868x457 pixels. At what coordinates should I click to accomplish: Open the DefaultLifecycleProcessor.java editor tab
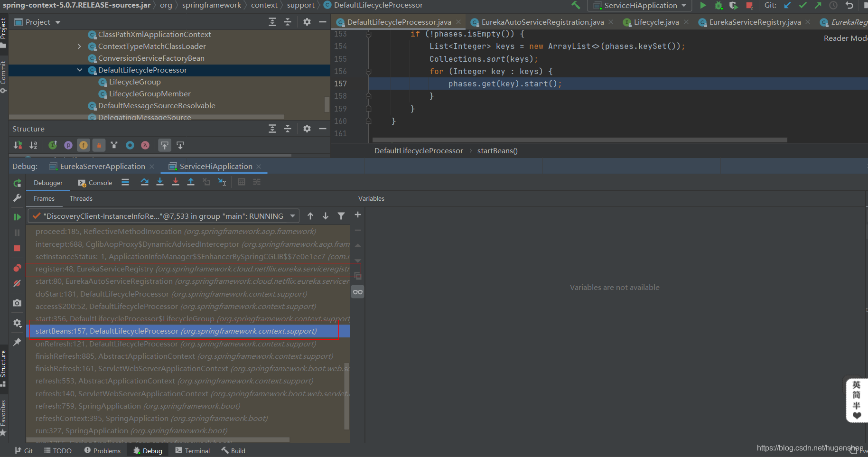tap(399, 22)
